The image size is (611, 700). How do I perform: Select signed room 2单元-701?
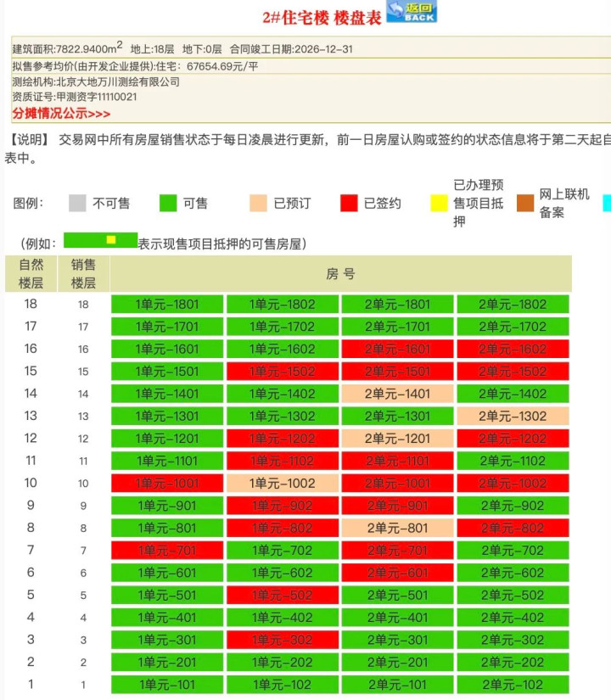coord(397,551)
